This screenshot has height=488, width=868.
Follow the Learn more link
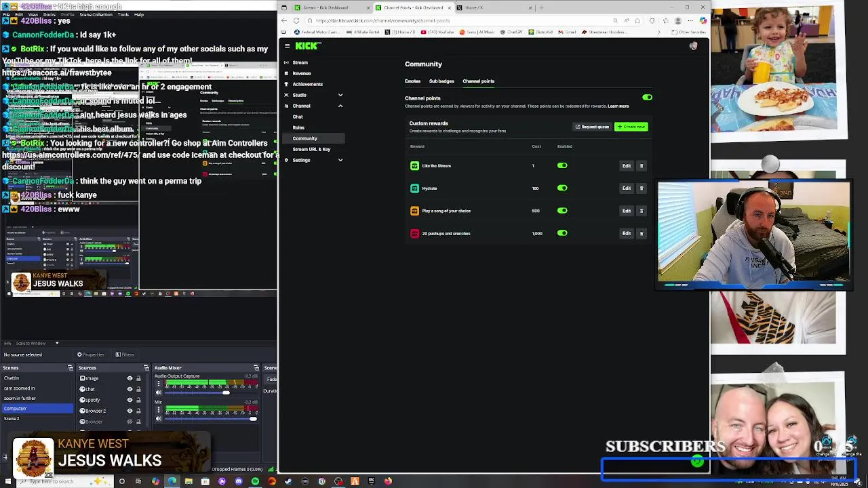[618, 106]
